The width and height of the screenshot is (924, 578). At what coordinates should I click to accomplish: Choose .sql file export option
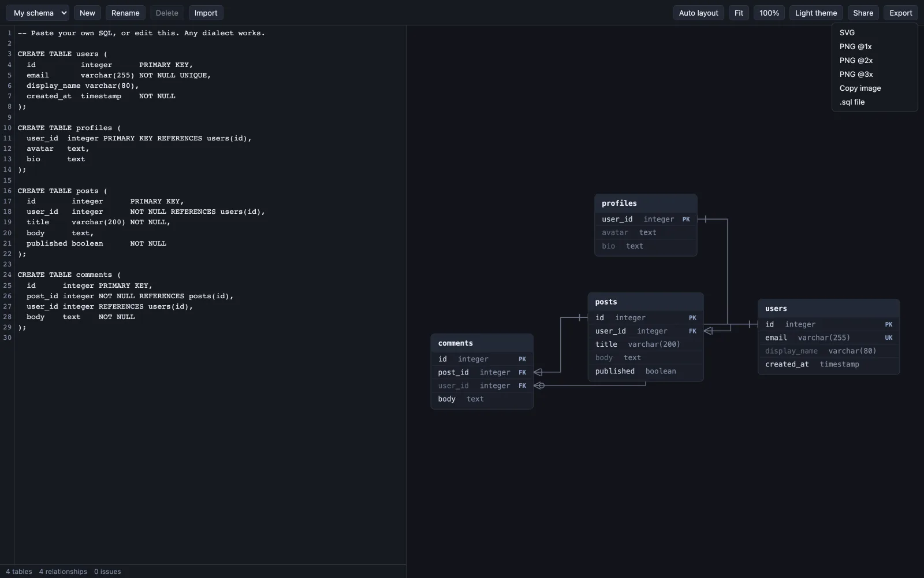click(874, 102)
